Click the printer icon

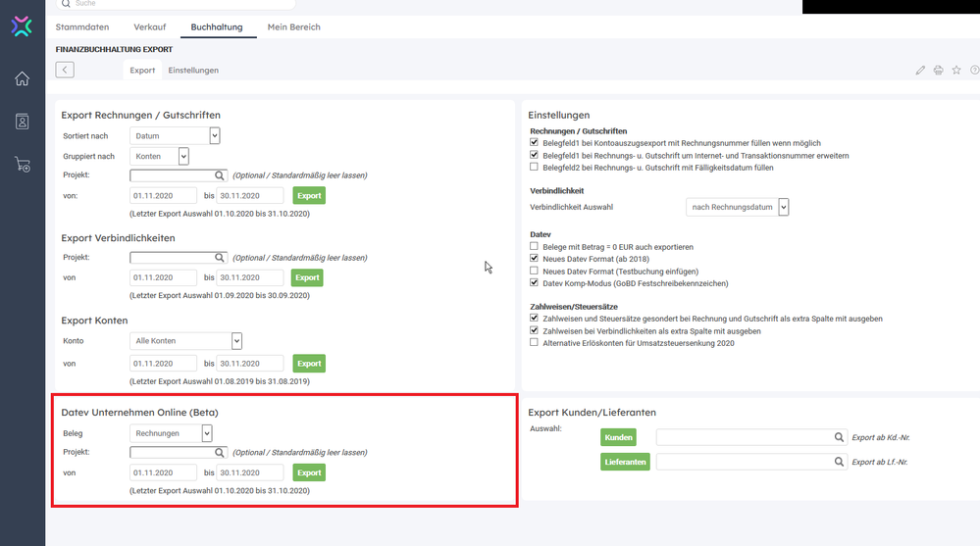coord(938,71)
